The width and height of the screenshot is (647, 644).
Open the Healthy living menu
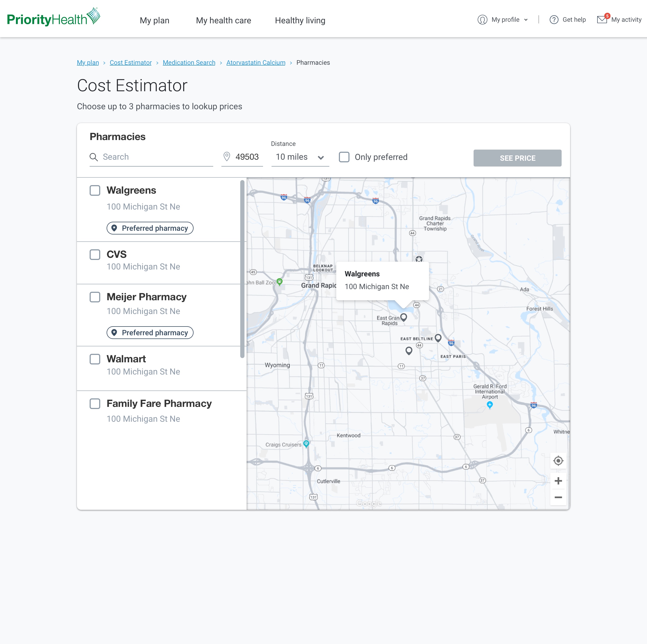[300, 20]
